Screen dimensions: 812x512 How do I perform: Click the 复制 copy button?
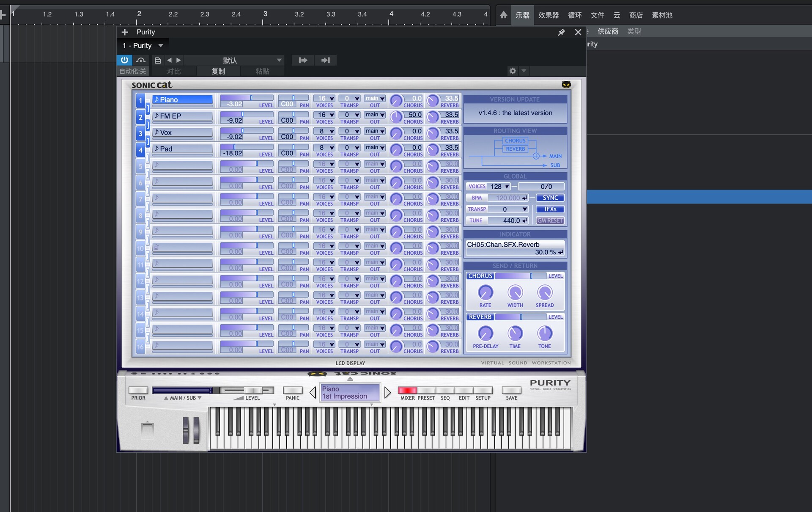pyautogui.click(x=218, y=71)
